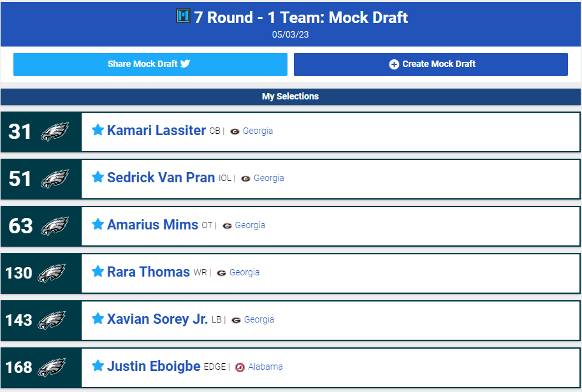Click the star icon beside Xavian Sorey Jr.
582x392 pixels.
[x=98, y=319]
